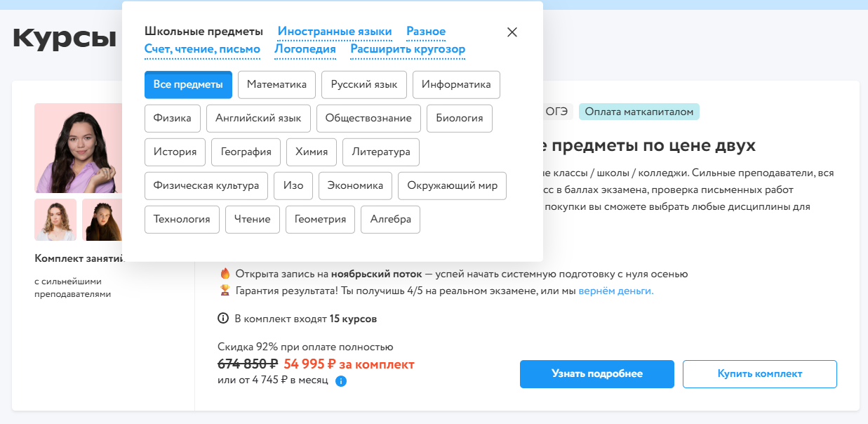Click the 'Купить комплект' button
The image size is (868, 424).
tap(759, 374)
